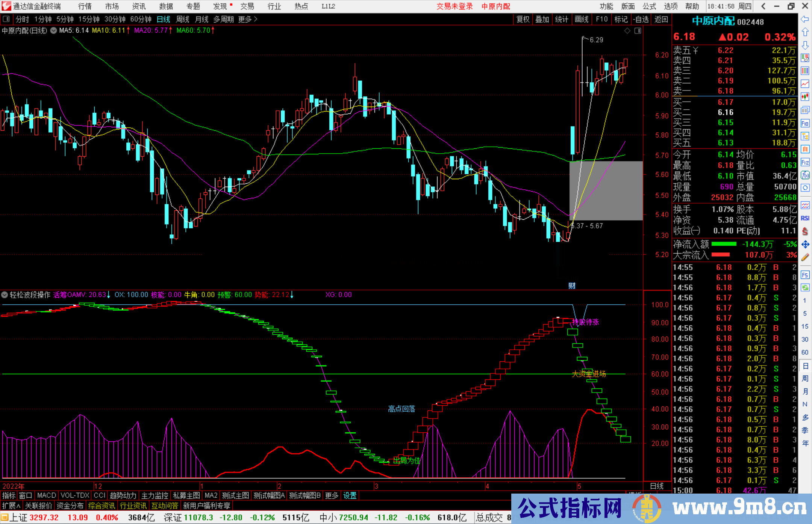Toggle panel layout icon left of 分时
The width and height of the screenshot is (812, 524).
pyautogui.click(x=6, y=19)
